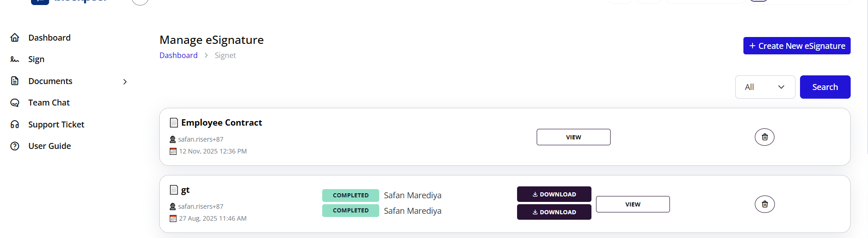The height and width of the screenshot is (238, 868).
Task: Click the Documents file icon in sidebar
Action: [15, 81]
